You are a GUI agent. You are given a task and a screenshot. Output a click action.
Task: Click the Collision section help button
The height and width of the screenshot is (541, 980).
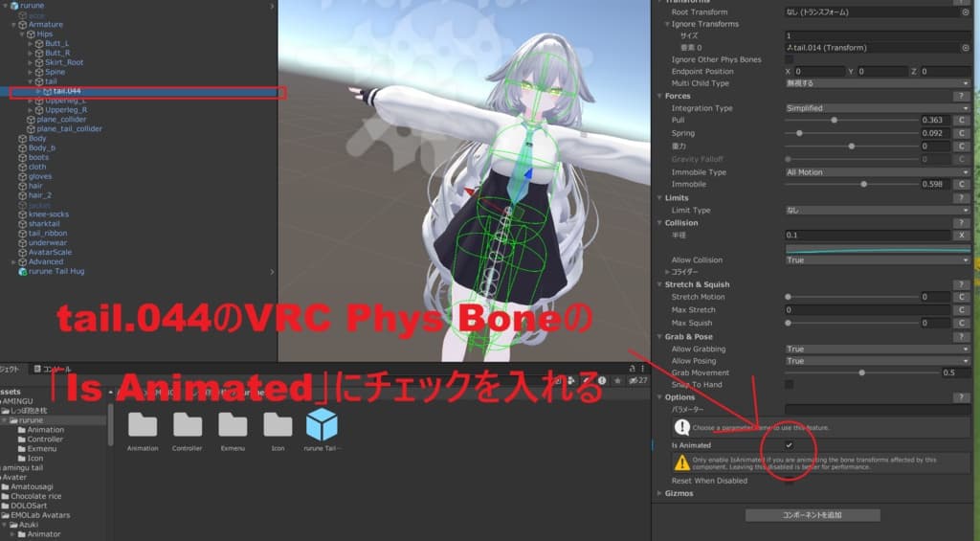pyautogui.click(x=961, y=223)
